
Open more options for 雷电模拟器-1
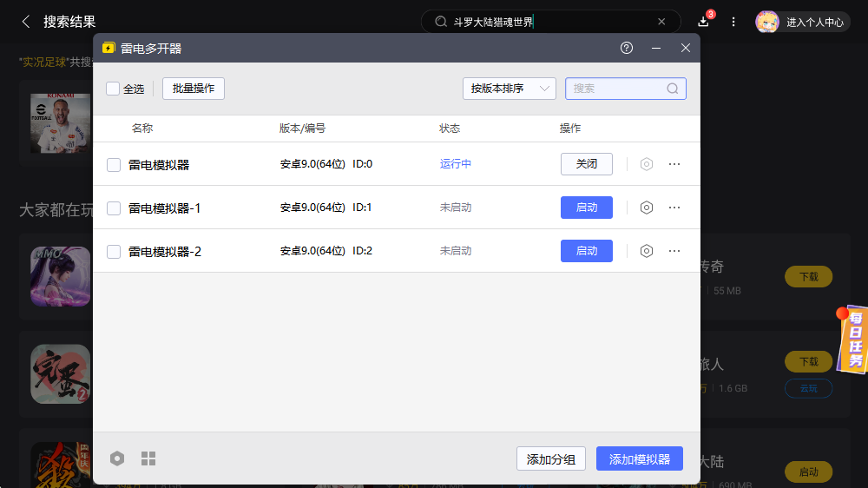pos(674,208)
